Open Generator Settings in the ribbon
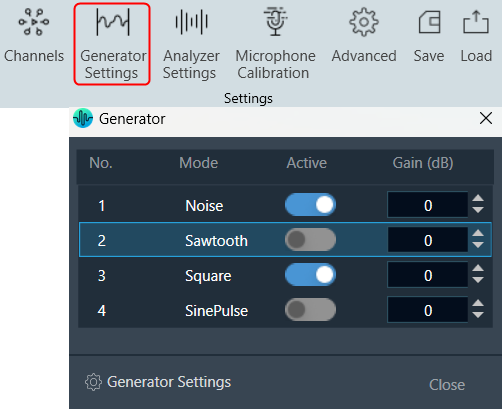 (112, 44)
